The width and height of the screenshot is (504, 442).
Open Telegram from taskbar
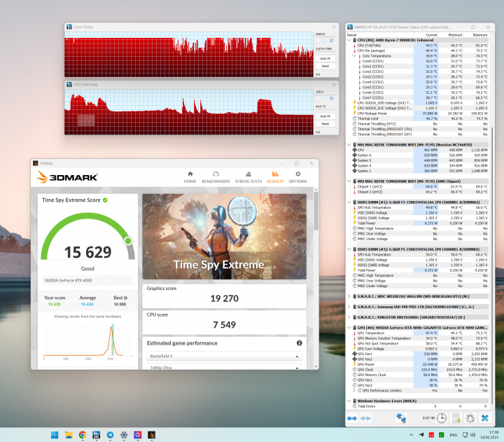(110, 435)
